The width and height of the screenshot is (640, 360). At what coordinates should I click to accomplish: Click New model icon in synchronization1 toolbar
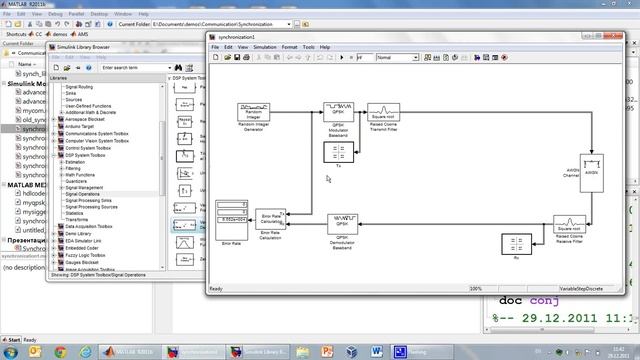point(216,58)
